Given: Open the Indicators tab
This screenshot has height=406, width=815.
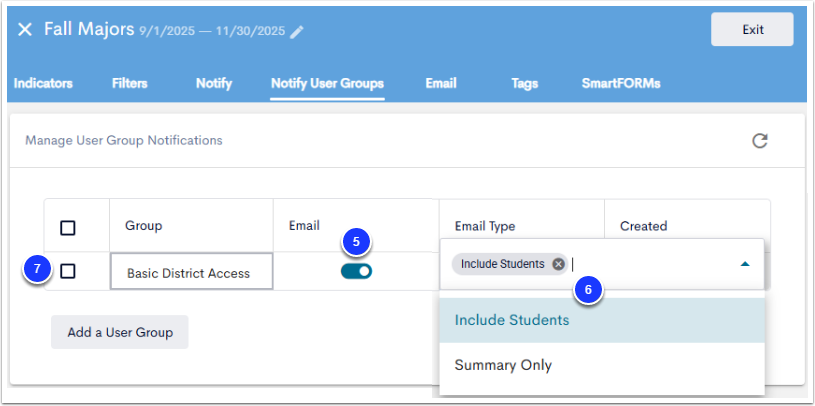Looking at the screenshot, I should click(43, 83).
